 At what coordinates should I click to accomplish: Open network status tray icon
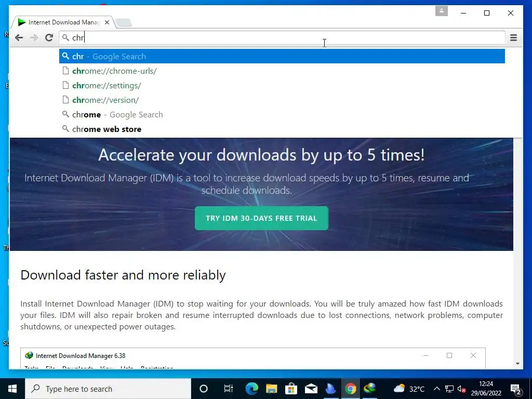click(x=449, y=389)
